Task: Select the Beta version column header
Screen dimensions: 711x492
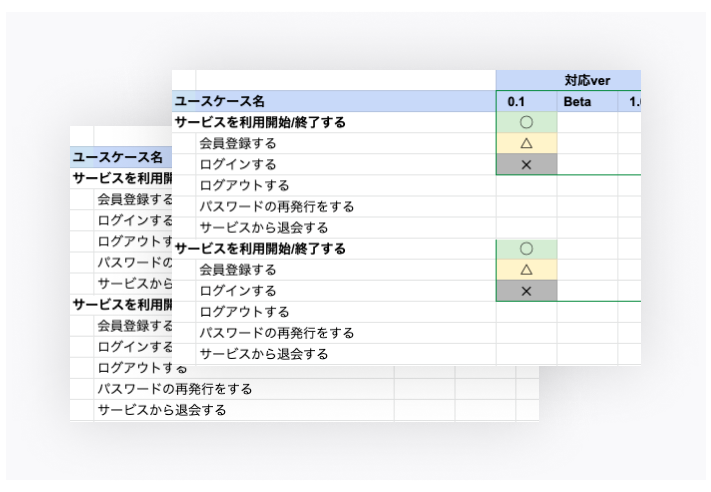Action: pyautogui.click(x=587, y=101)
